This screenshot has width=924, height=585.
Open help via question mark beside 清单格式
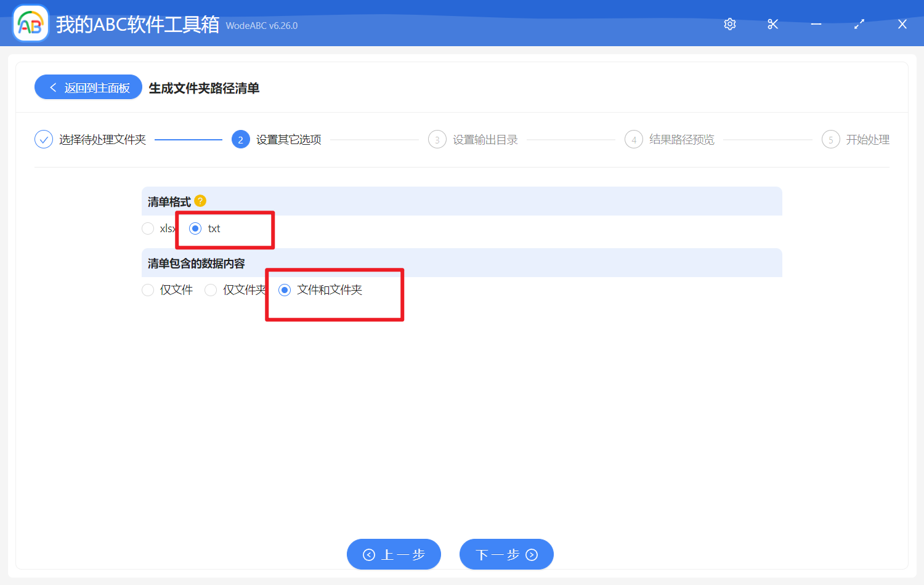[200, 201]
